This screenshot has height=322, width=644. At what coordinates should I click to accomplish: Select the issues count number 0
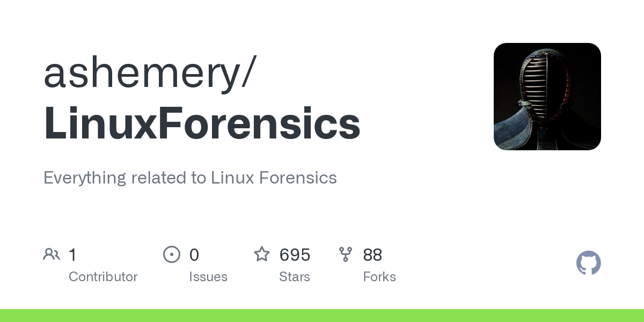pos(194,255)
